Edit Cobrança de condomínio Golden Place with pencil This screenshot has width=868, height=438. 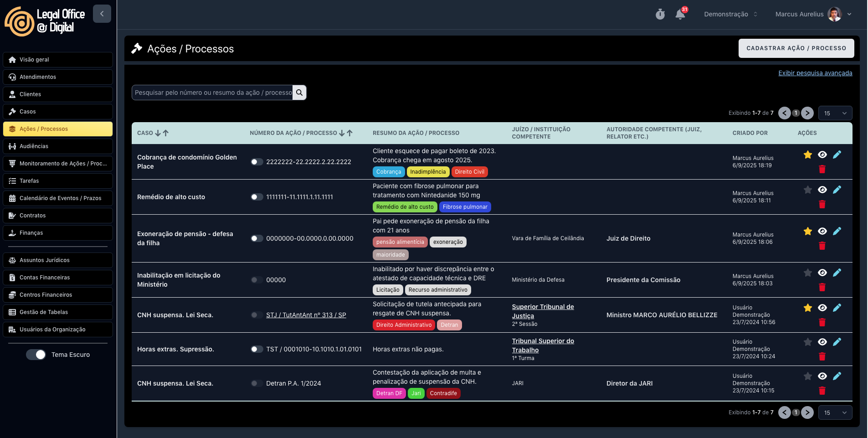pyautogui.click(x=837, y=155)
